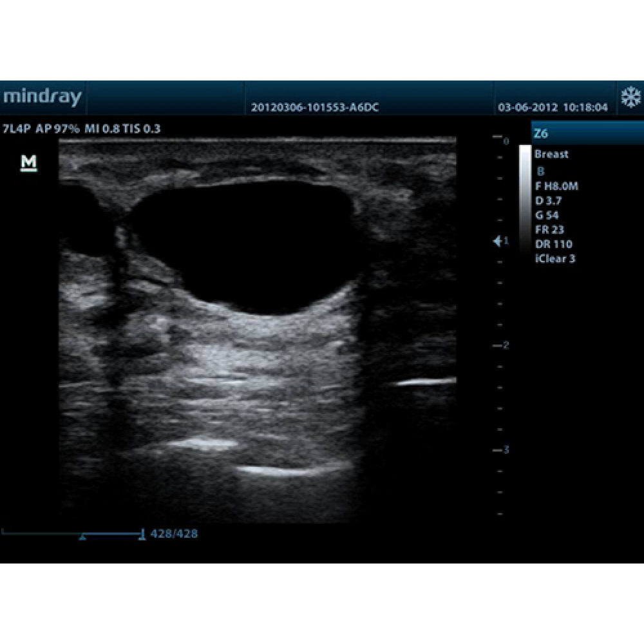
Task: Click the M orientation marker
Action: [x=29, y=163]
